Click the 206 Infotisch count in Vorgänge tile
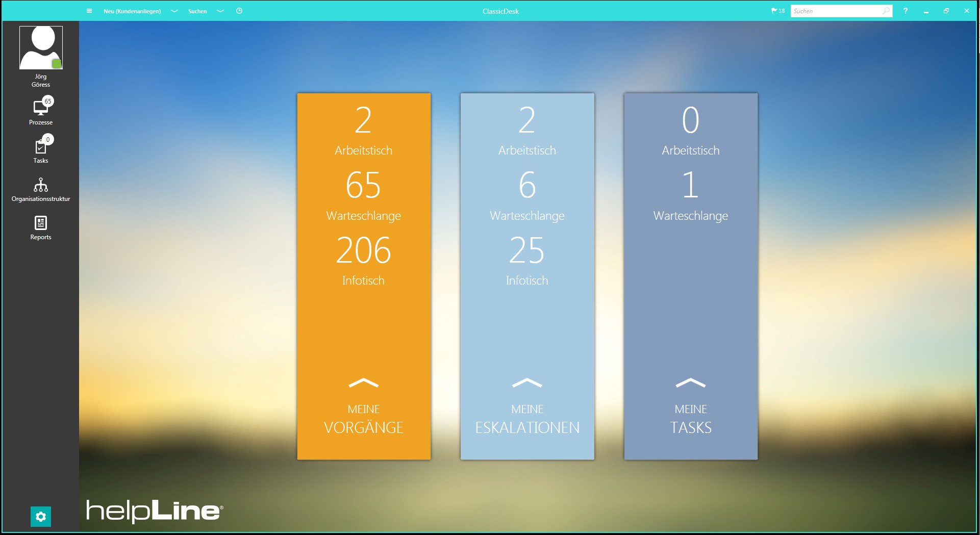 (x=364, y=260)
